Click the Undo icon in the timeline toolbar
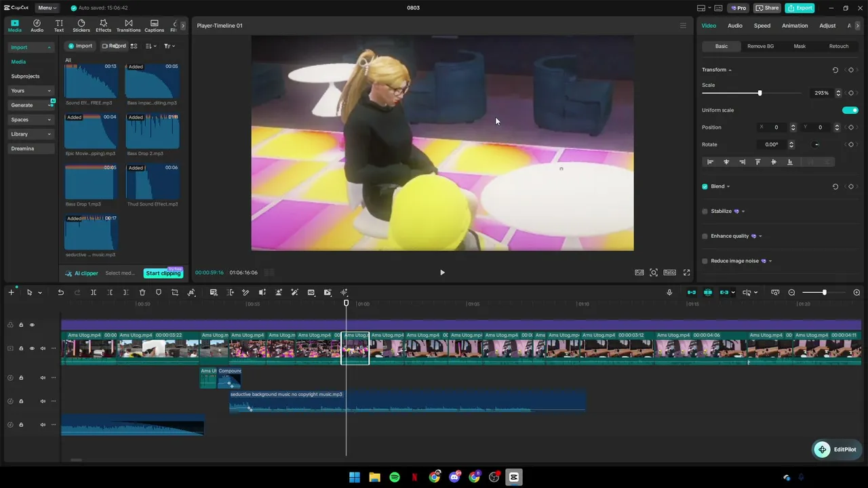This screenshot has width=868, height=488. [x=60, y=293]
